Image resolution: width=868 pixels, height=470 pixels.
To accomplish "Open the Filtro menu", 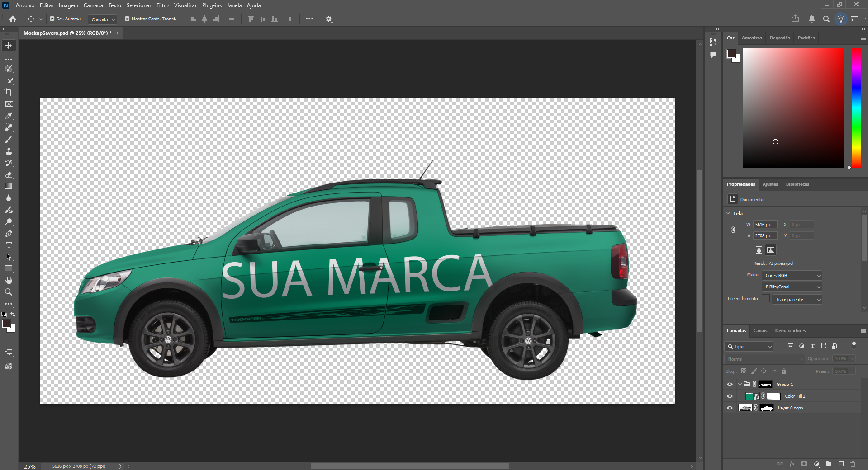I will pyautogui.click(x=162, y=5).
